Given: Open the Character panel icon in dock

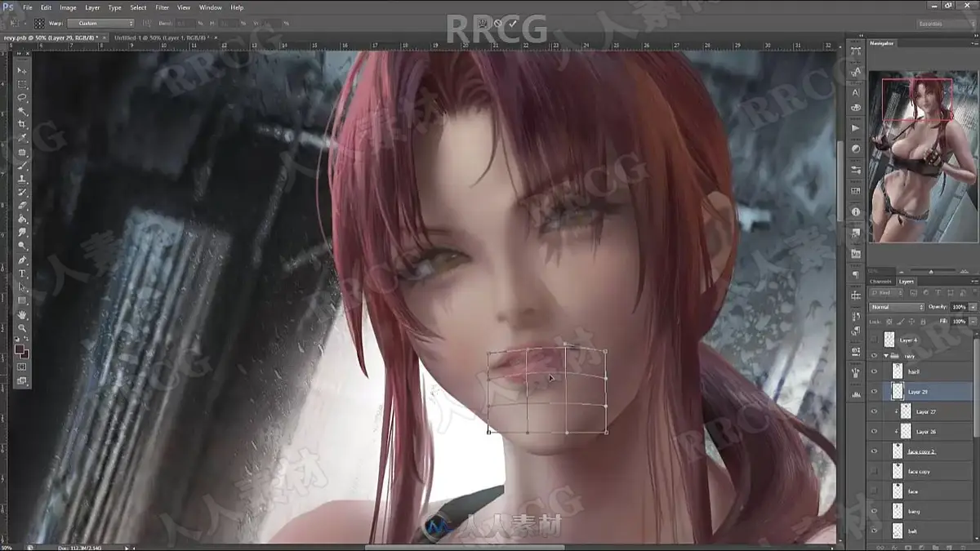Looking at the screenshot, I should click(x=856, y=92).
